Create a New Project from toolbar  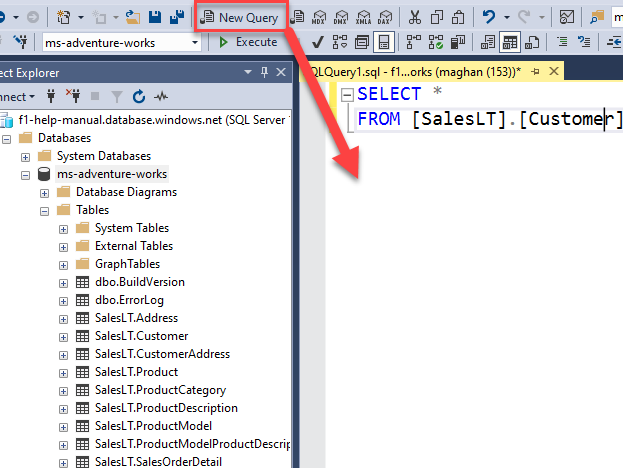(x=64, y=17)
